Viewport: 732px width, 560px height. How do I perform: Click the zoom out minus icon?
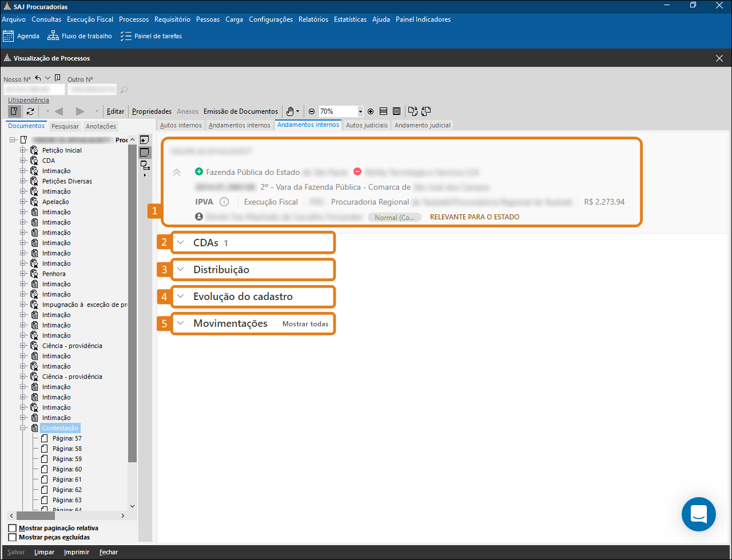(312, 111)
